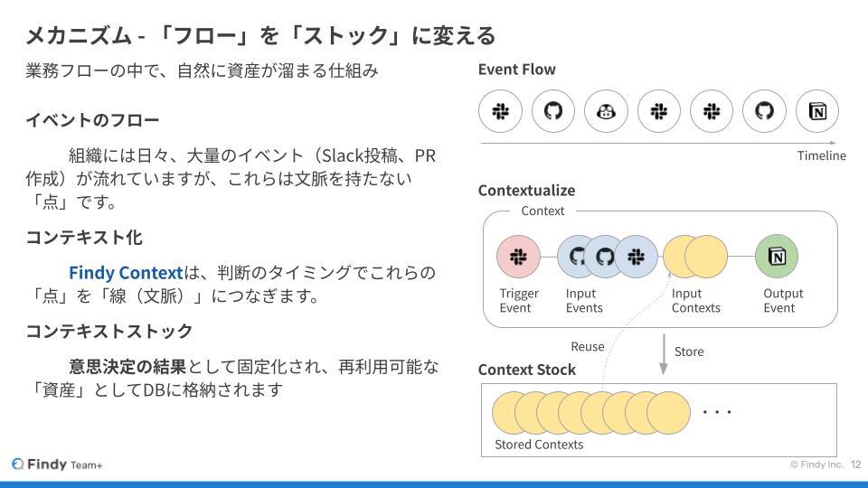Select the blue Slack icon in Input Events
This screenshot has height=488, width=868.
click(637, 256)
